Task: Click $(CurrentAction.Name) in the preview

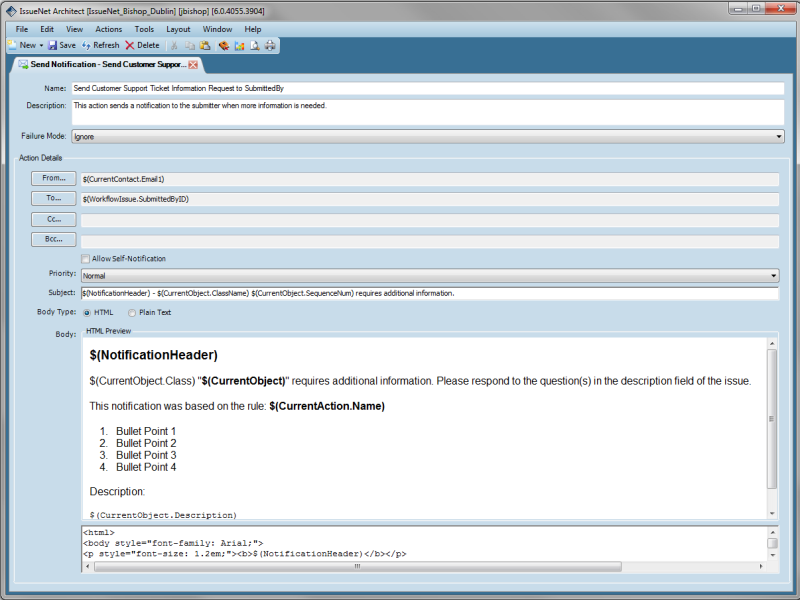Action: click(x=327, y=406)
